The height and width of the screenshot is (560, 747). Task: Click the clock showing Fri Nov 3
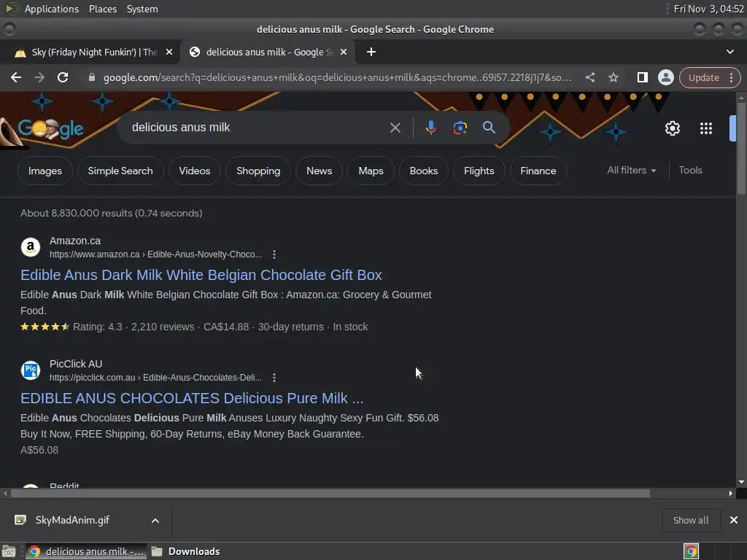tap(708, 9)
